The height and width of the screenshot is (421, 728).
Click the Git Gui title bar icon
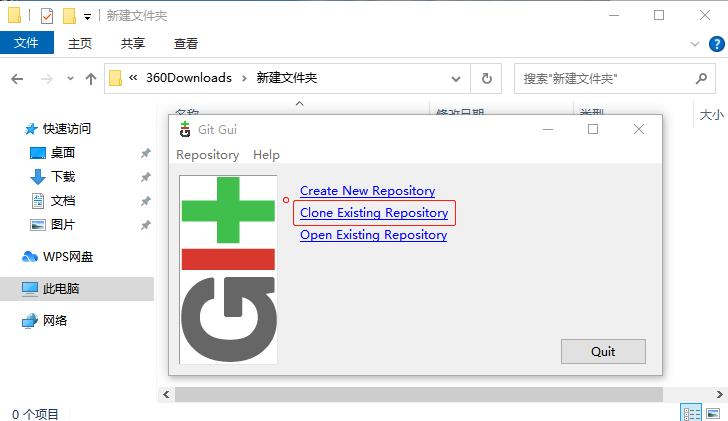pos(185,130)
